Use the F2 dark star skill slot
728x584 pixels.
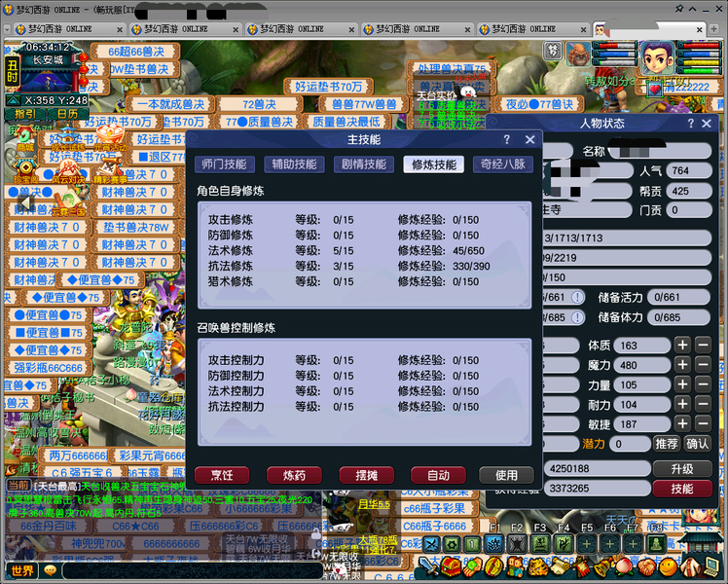[517, 544]
